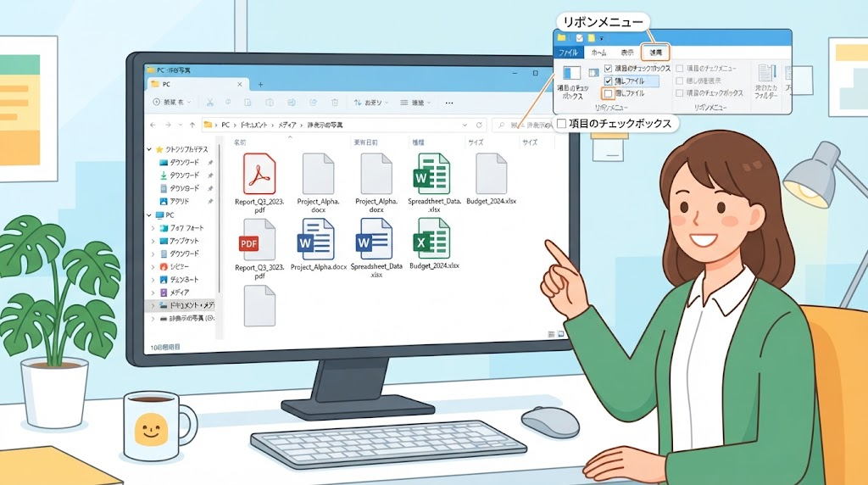Click the folder options icon in ribbon callout
868x485 pixels.
pyautogui.click(x=766, y=73)
